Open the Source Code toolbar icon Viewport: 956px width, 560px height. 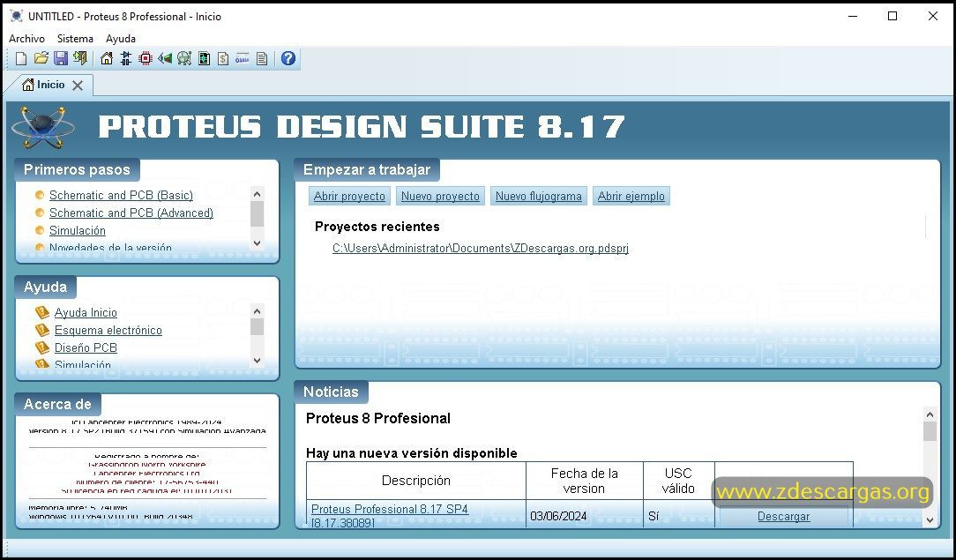[243, 58]
